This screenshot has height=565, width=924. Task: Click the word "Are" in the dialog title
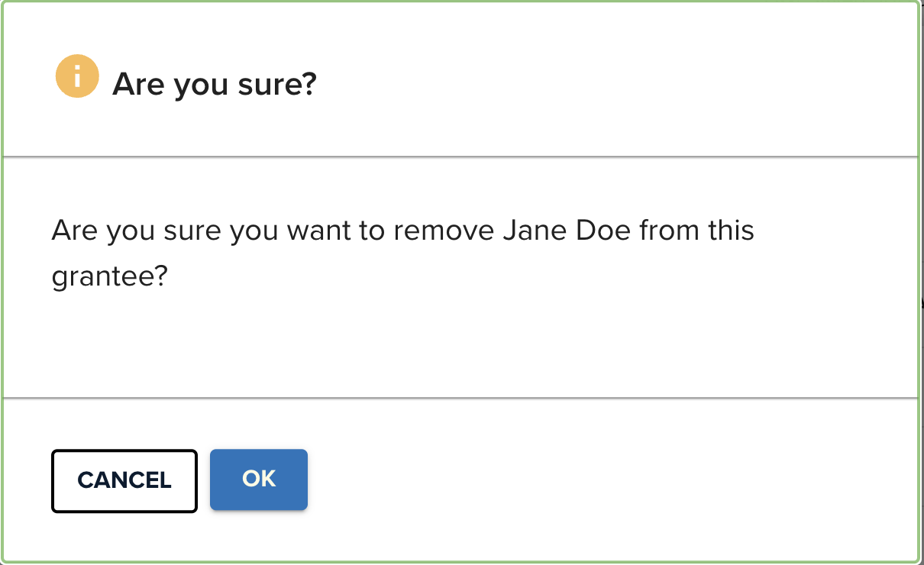pyautogui.click(x=139, y=84)
